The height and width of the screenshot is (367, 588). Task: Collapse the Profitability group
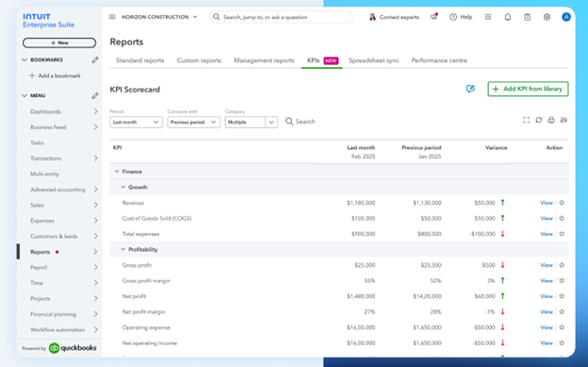tap(123, 249)
